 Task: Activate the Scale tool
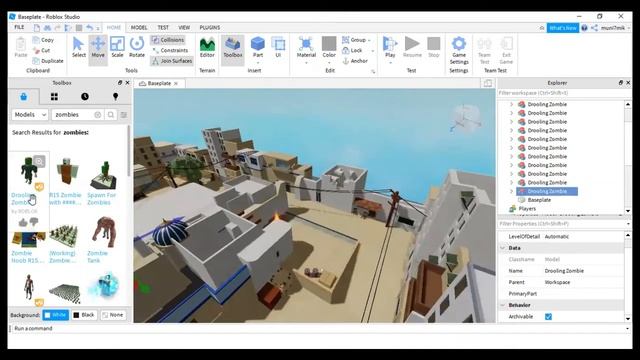coord(117,47)
